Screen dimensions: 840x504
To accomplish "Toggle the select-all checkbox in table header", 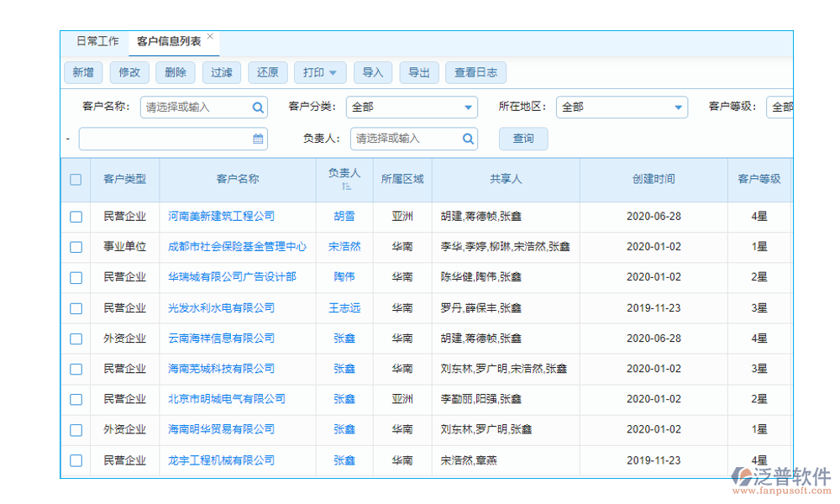I will pyautogui.click(x=75, y=179).
